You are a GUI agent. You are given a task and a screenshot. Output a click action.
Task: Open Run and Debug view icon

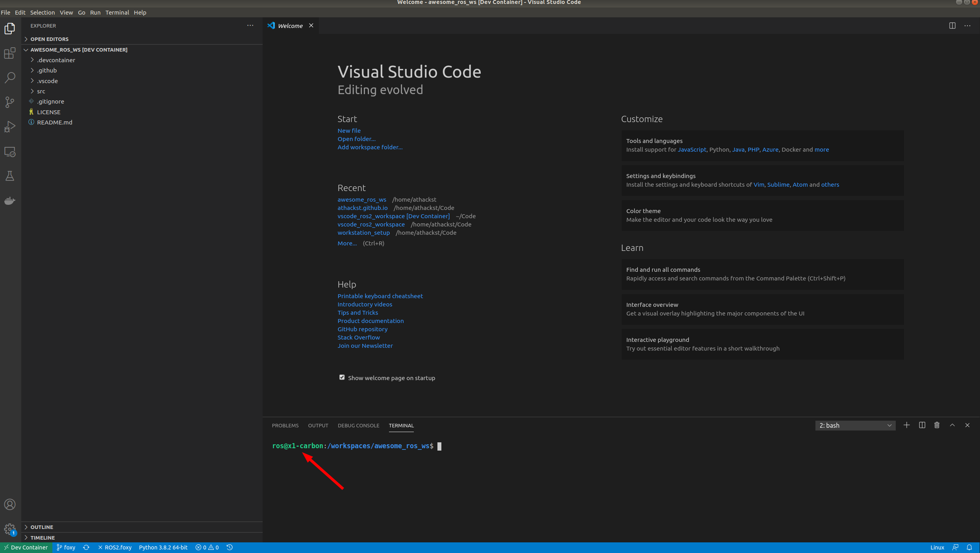[x=10, y=127]
